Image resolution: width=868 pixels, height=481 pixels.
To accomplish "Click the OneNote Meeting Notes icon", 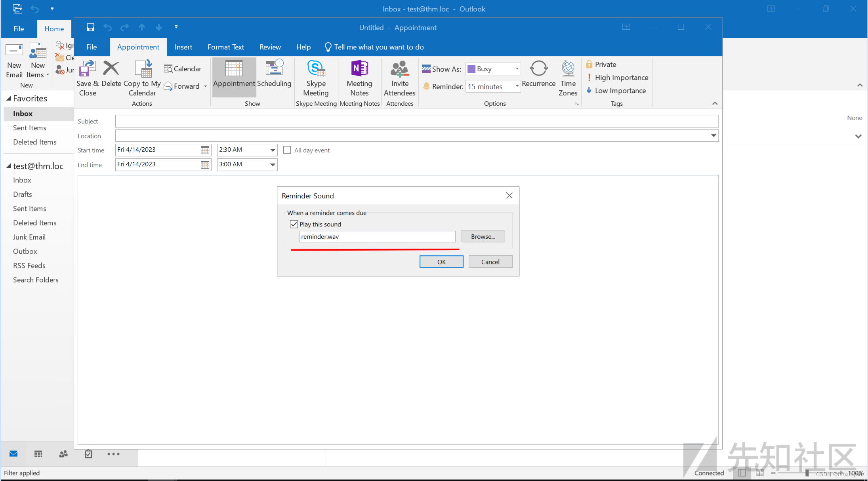I will 359,68.
